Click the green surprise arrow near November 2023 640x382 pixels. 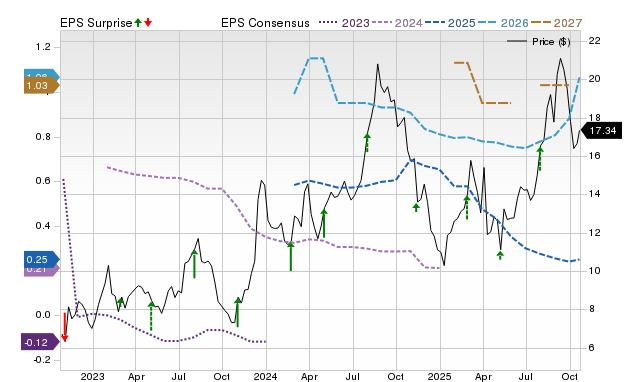click(238, 312)
